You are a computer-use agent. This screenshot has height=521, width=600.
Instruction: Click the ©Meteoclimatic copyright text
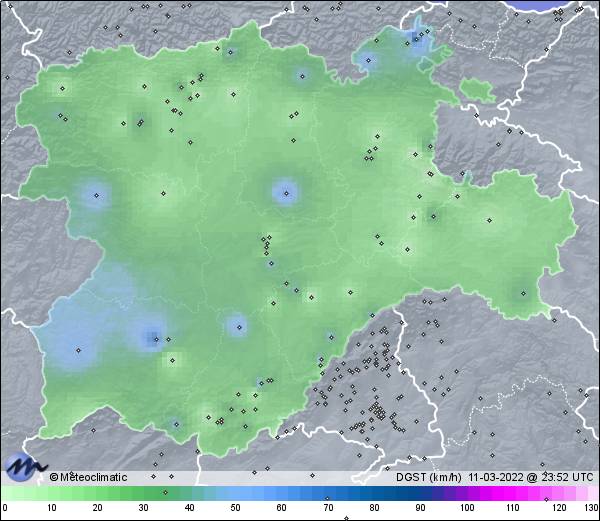tap(88, 477)
